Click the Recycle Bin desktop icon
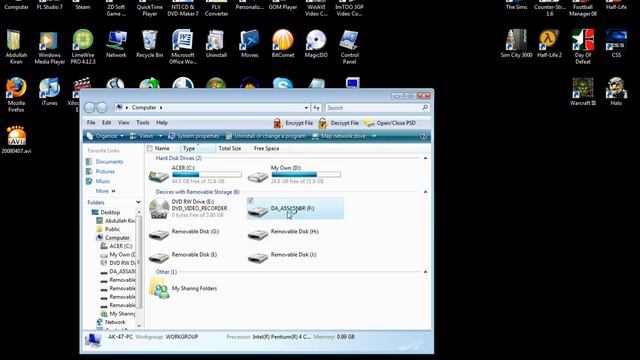The width and height of the screenshot is (640, 360). tap(149, 44)
